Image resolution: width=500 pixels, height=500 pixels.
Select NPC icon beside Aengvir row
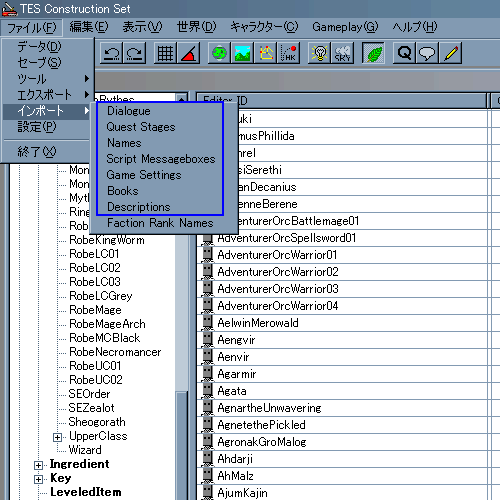click(207, 340)
